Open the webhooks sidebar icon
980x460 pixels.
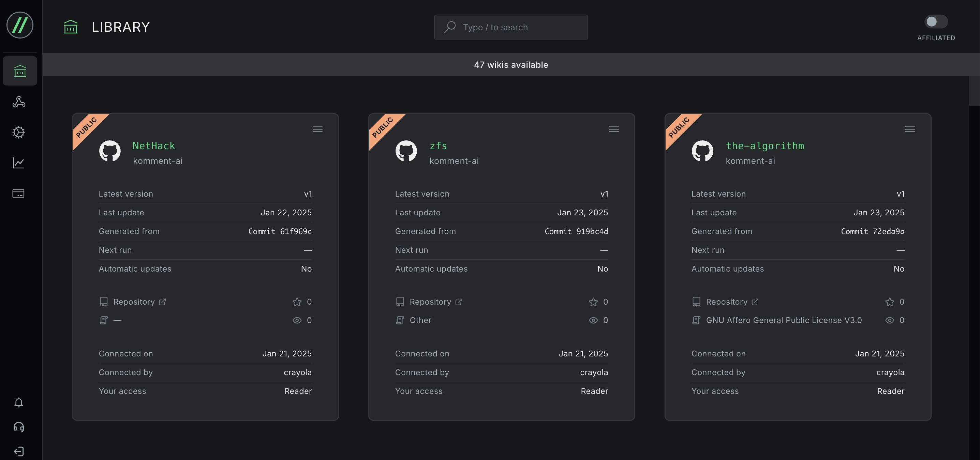[19, 102]
